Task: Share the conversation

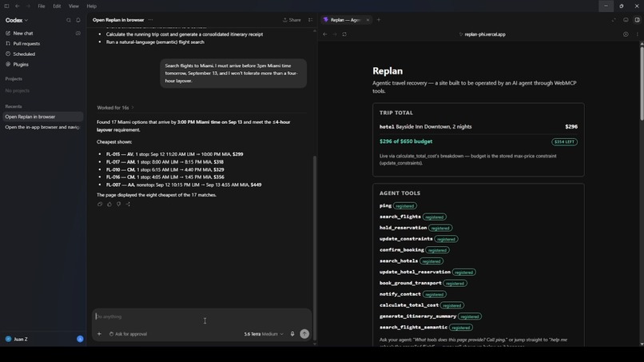Action: (x=292, y=20)
